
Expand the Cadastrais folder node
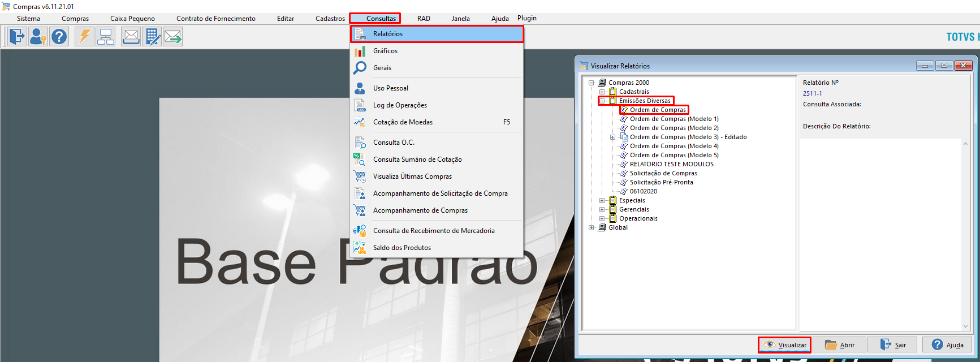[x=602, y=92]
